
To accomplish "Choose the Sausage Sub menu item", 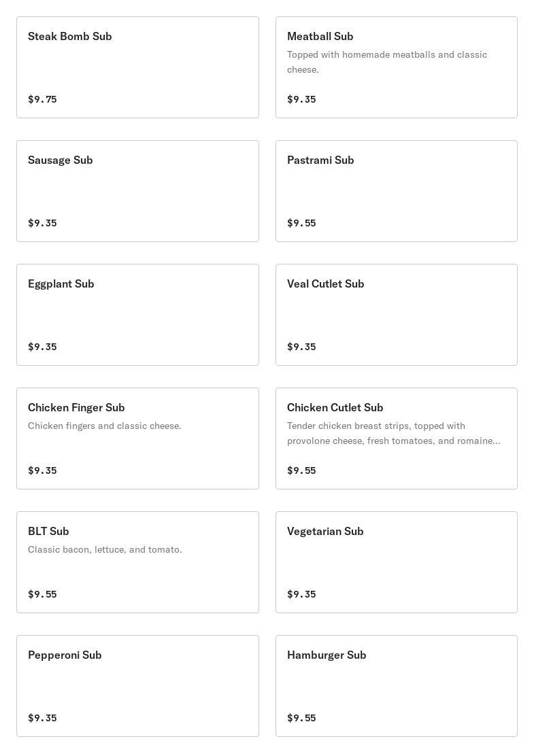I will pyautogui.click(x=137, y=191).
